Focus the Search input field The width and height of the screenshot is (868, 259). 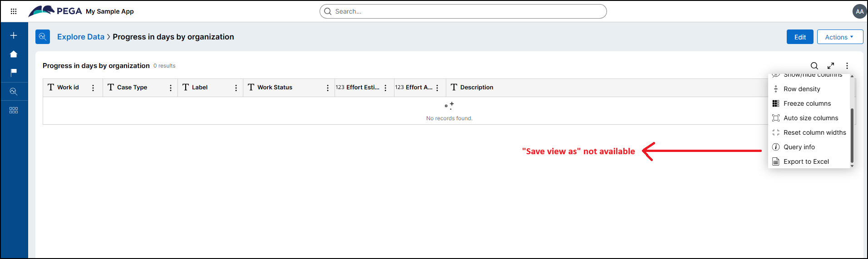(463, 11)
